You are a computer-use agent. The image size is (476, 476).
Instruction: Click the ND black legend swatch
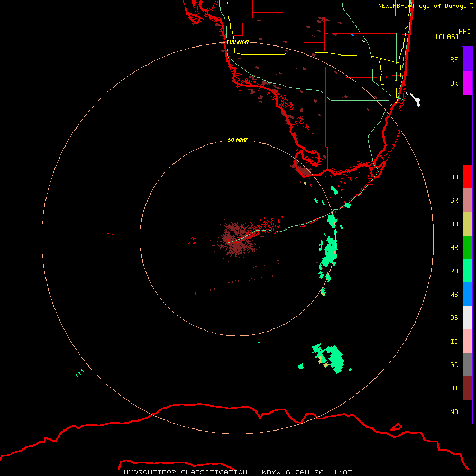(467, 411)
